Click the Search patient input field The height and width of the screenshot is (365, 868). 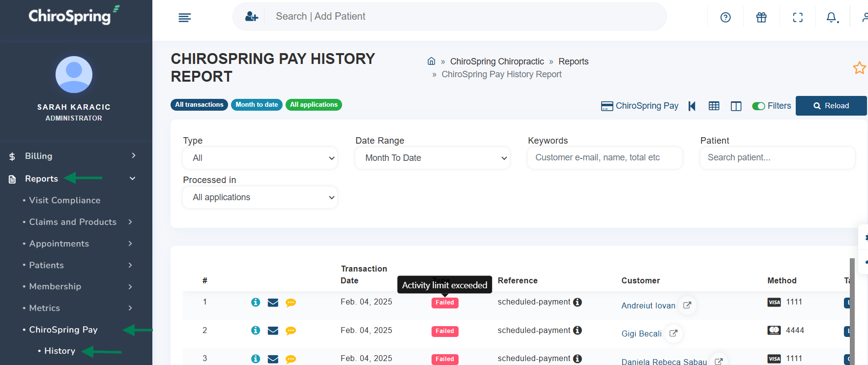778,157
